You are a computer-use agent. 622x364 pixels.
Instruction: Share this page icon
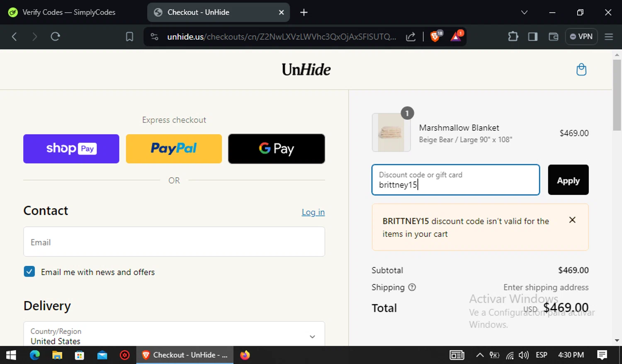[x=411, y=37]
